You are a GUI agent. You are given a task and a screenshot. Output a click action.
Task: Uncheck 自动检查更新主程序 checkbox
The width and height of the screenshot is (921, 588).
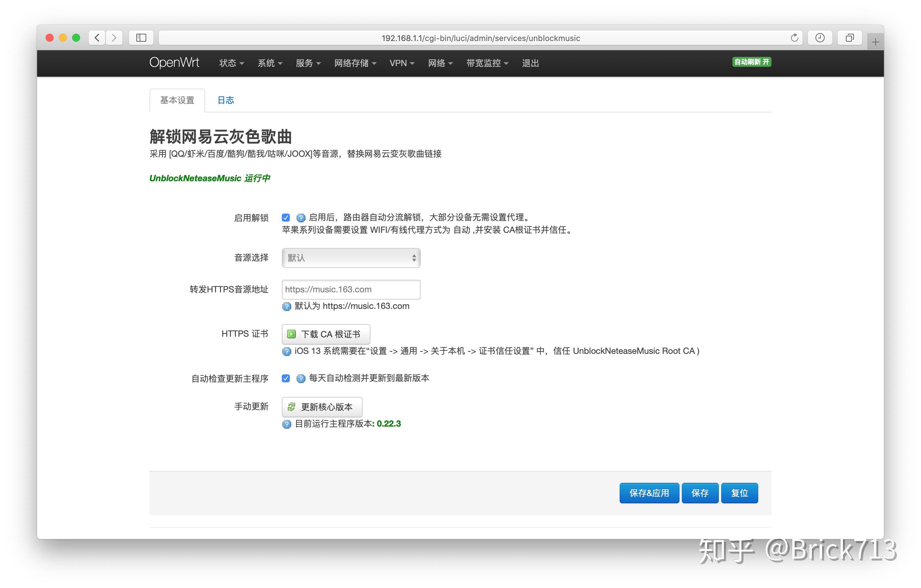point(286,378)
